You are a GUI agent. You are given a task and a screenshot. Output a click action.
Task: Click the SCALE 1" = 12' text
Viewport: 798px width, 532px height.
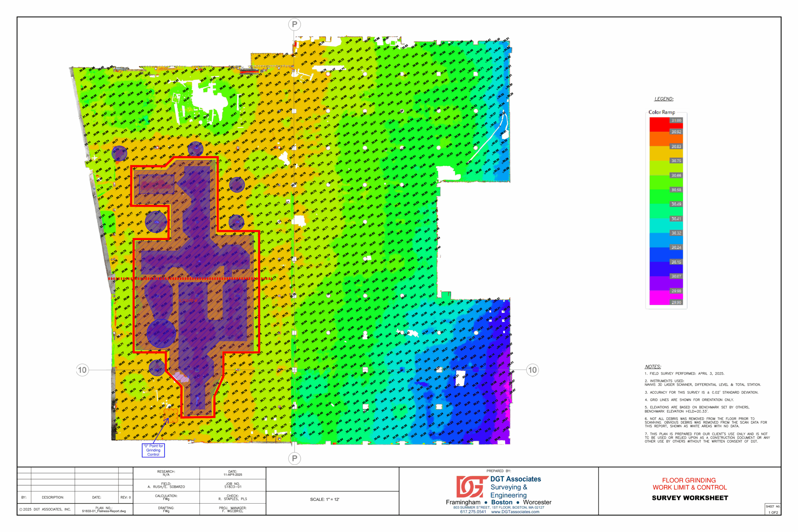(324, 499)
